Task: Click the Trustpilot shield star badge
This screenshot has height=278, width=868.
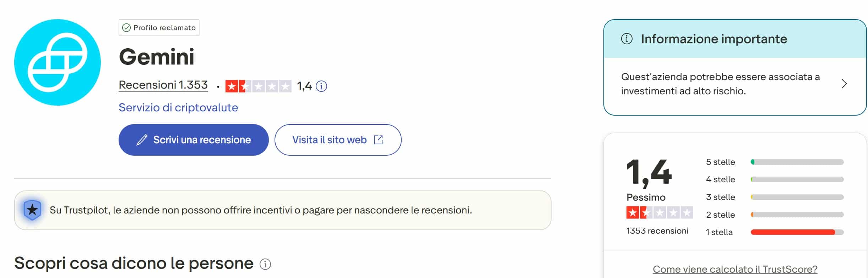Action: click(32, 210)
